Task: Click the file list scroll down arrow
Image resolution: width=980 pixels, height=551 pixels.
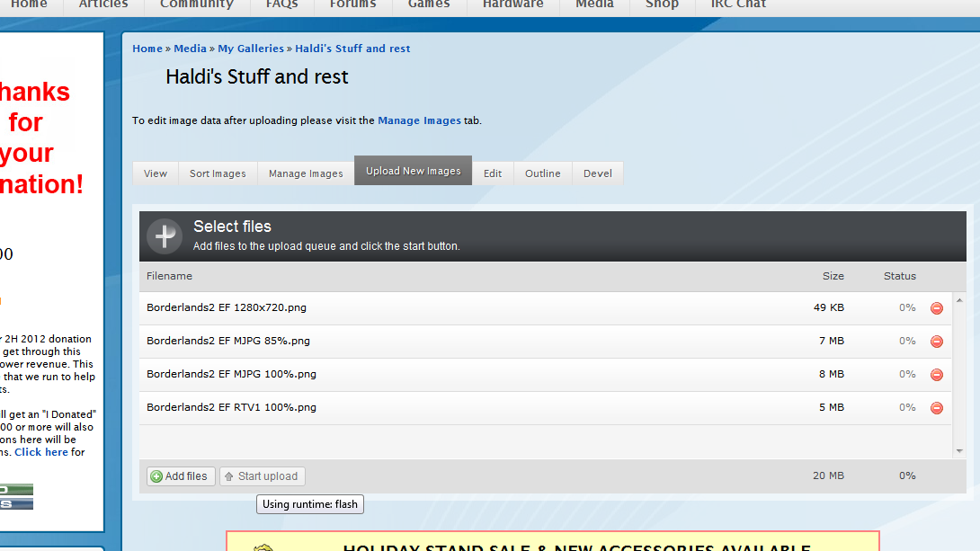Action: click(x=959, y=451)
